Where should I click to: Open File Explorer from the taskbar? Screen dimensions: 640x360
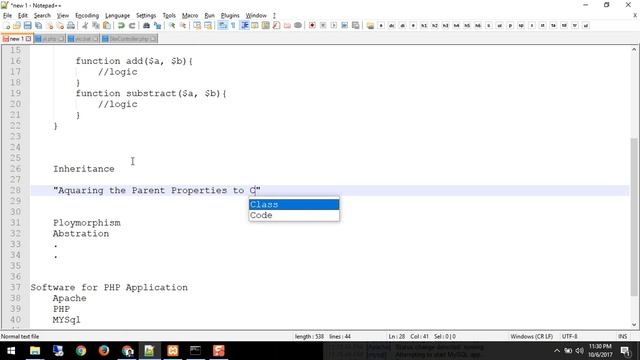(35, 351)
